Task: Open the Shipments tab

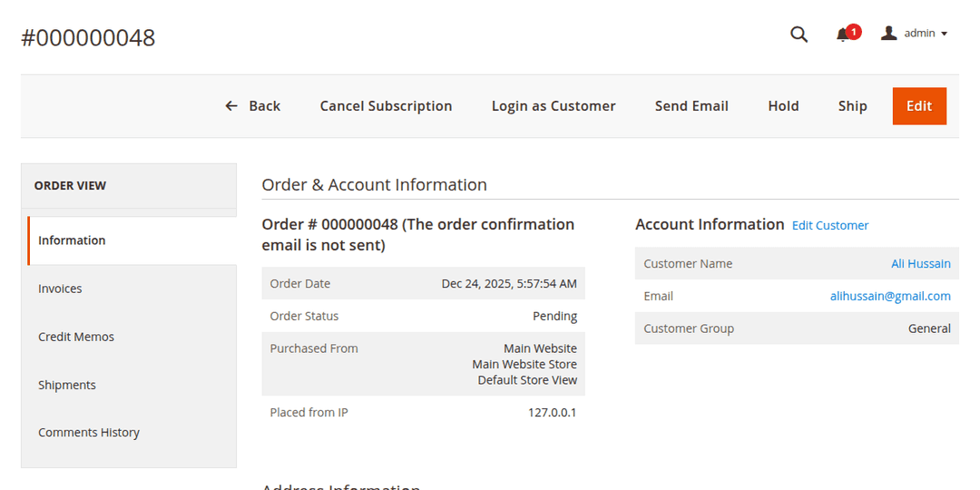Action: [67, 385]
